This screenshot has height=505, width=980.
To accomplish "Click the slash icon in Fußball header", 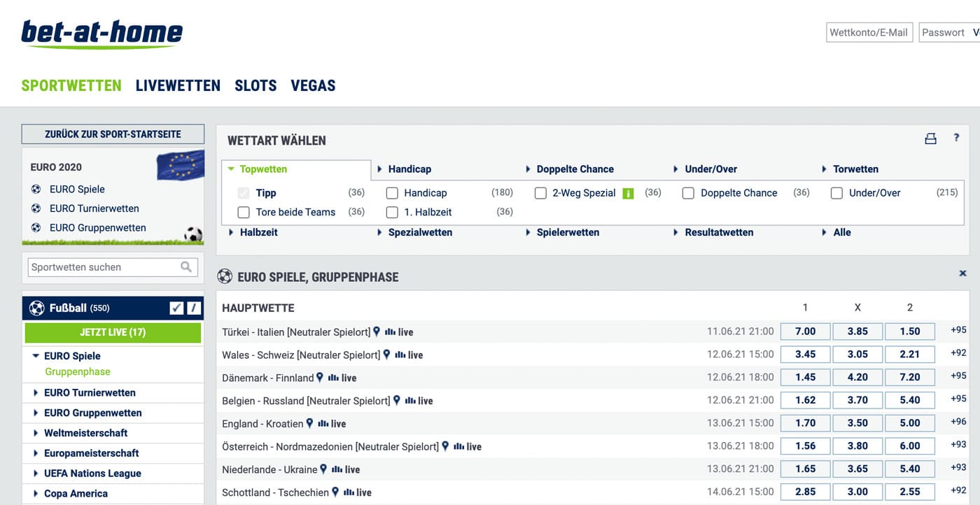I will 194,308.
